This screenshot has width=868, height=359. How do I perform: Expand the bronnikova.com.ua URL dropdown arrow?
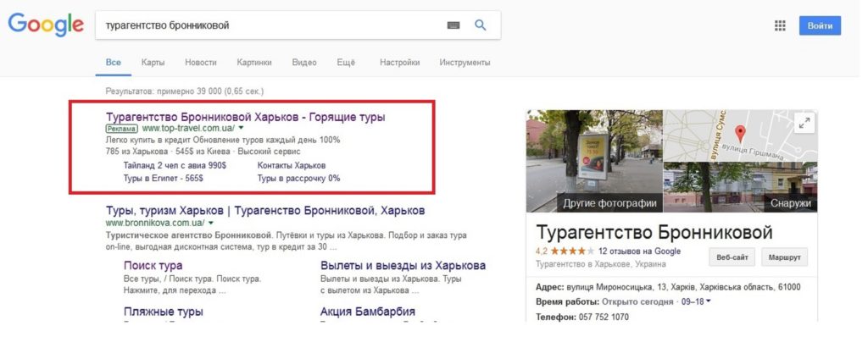(x=211, y=223)
